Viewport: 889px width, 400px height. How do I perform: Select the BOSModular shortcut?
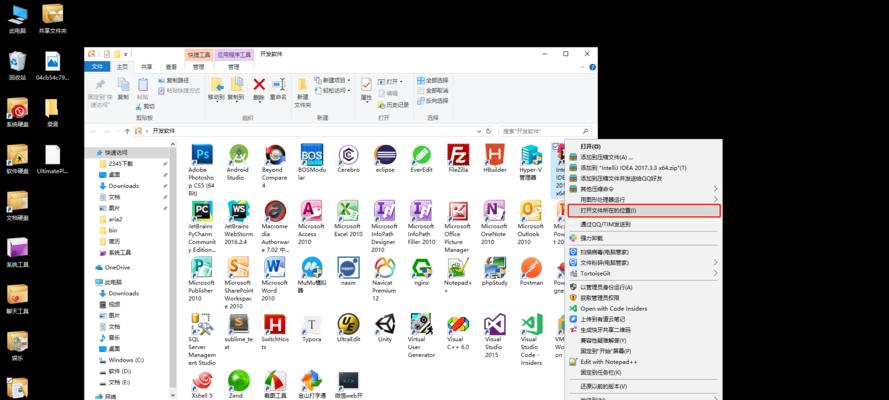(x=312, y=154)
